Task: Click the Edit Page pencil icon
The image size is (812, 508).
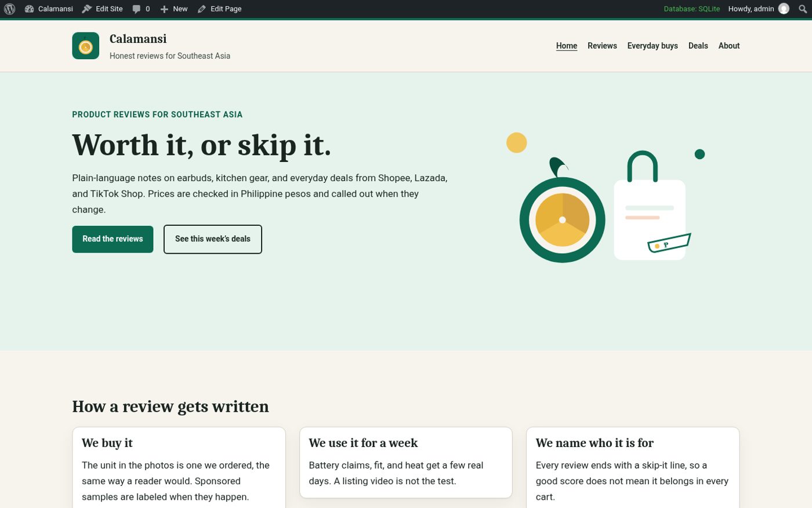Action: point(202,9)
